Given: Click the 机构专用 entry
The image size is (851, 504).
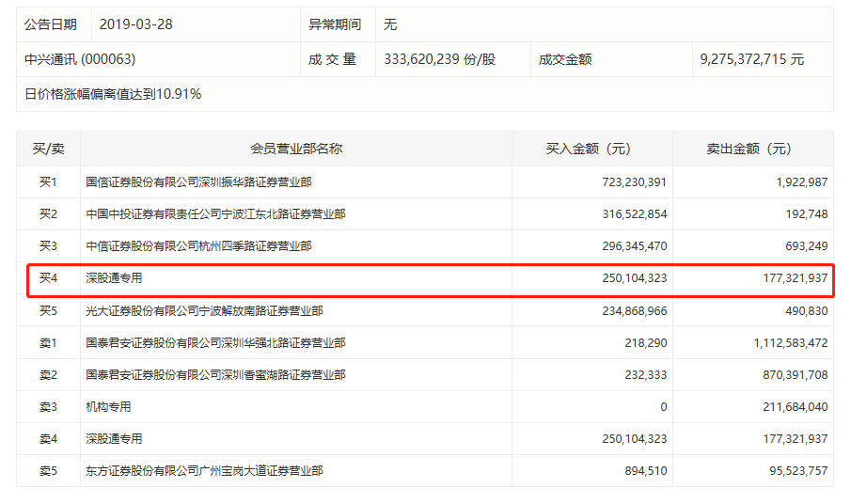Looking at the screenshot, I should [108, 407].
